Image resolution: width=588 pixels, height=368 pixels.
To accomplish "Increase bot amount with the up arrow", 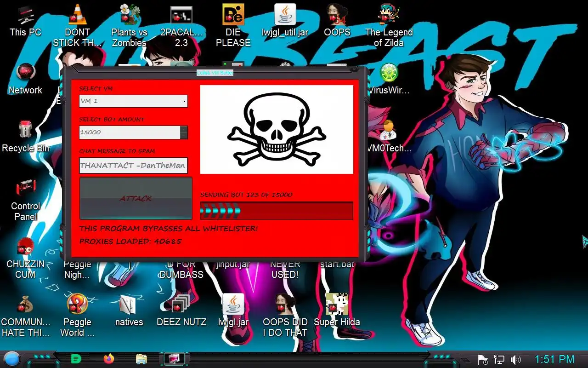I will [184, 129].
